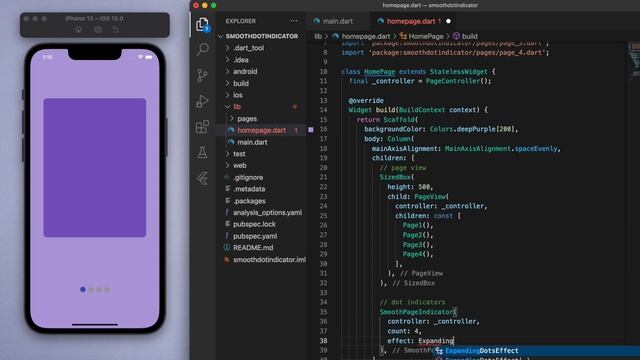Tap the active blue page dot indicator
The height and width of the screenshot is (360, 640).
pos(83,289)
